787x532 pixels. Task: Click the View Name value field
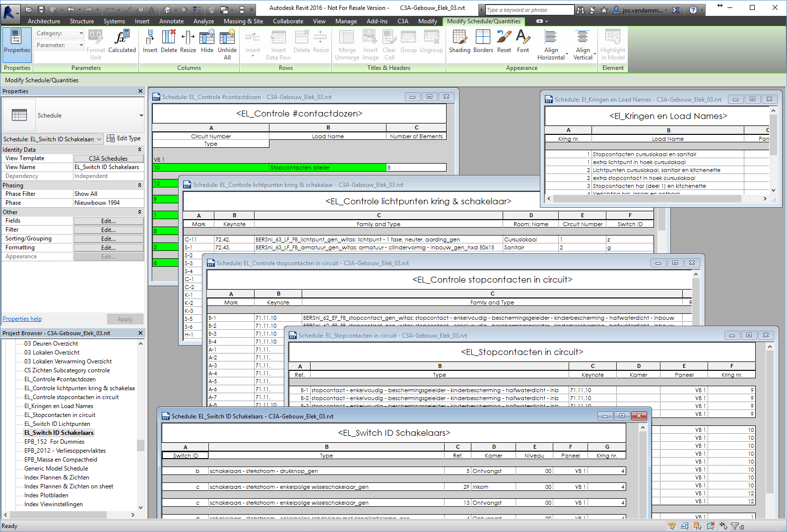click(x=108, y=167)
